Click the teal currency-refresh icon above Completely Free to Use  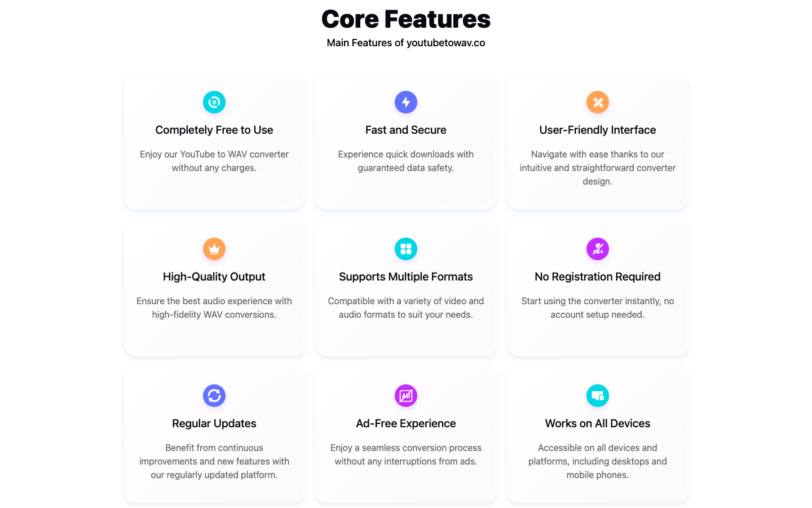pos(214,102)
